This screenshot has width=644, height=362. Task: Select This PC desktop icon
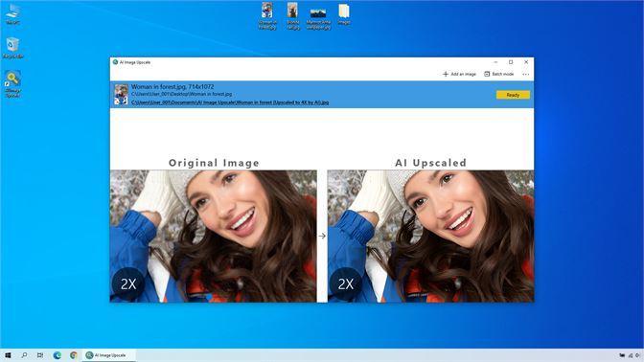pyautogui.click(x=12, y=14)
